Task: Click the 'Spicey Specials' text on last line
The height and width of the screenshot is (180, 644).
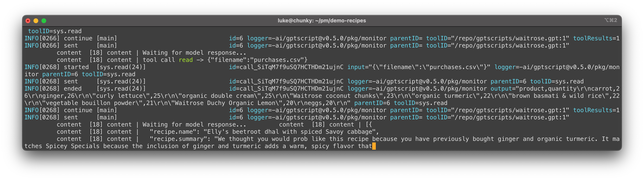Action: click(73, 146)
